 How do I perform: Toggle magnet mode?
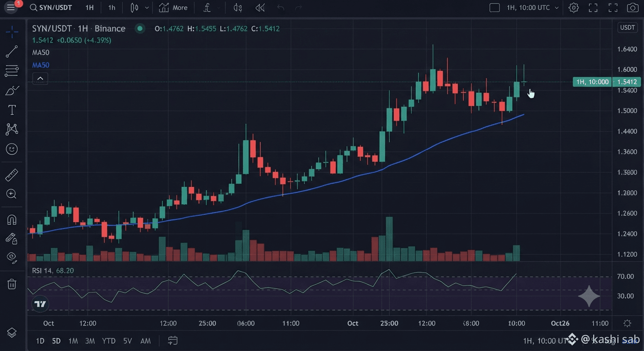[x=12, y=220]
